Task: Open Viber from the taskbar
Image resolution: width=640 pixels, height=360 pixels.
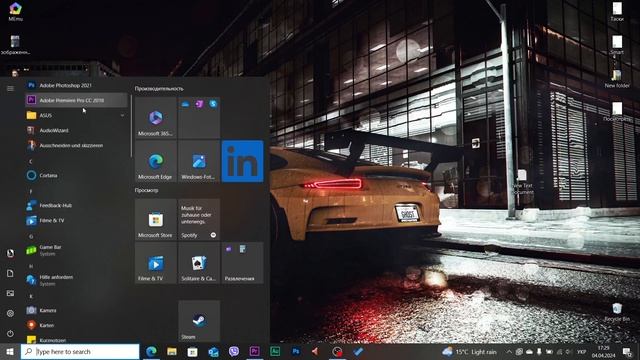Action: pos(234,351)
